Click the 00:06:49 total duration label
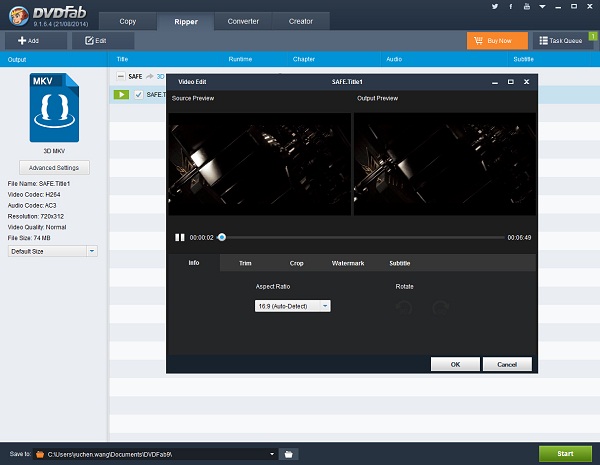Viewport: 600px width, 465px height. tap(519, 238)
